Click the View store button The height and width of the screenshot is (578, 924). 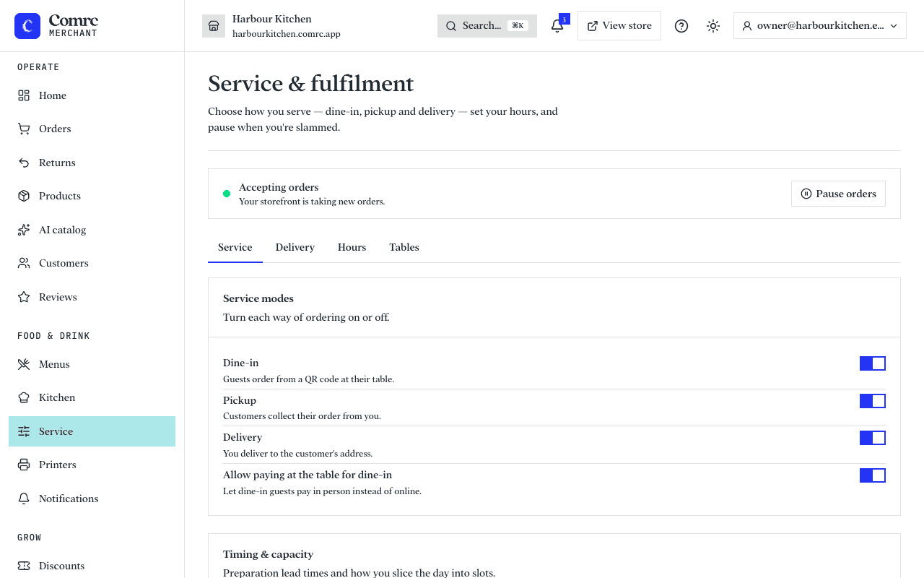pyautogui.click(x=619, y=26)
